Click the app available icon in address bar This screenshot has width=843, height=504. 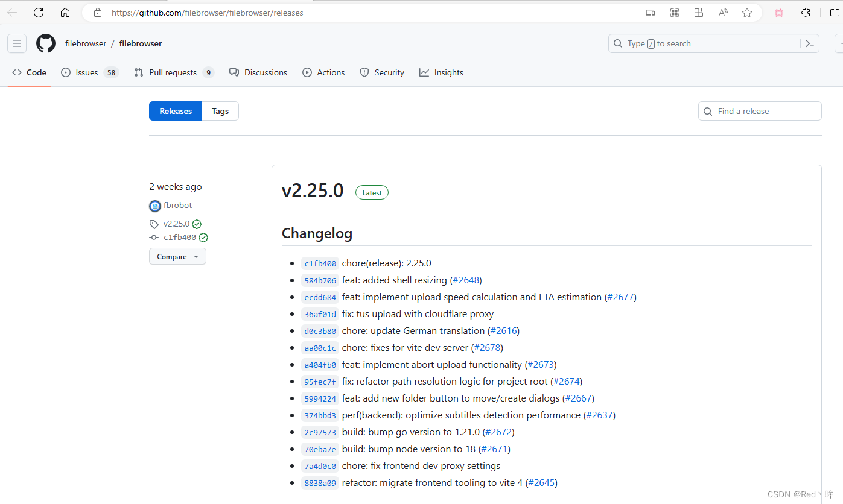pos(650,13)
